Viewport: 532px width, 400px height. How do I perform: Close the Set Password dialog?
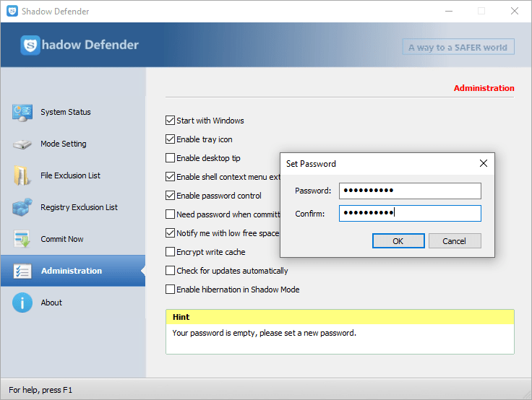(484, 163)
